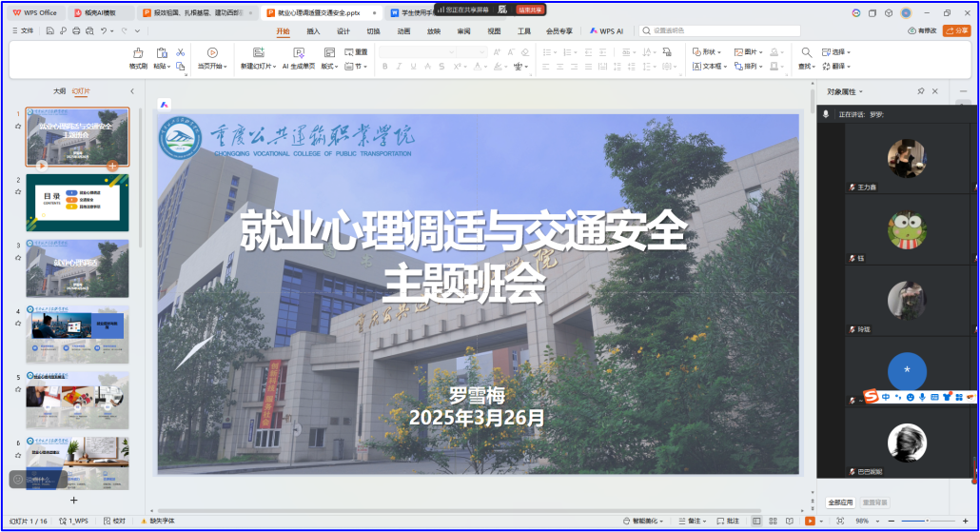Switch to the 大纲 outline tab
The image size is (980, 532).
coord(59,91)
